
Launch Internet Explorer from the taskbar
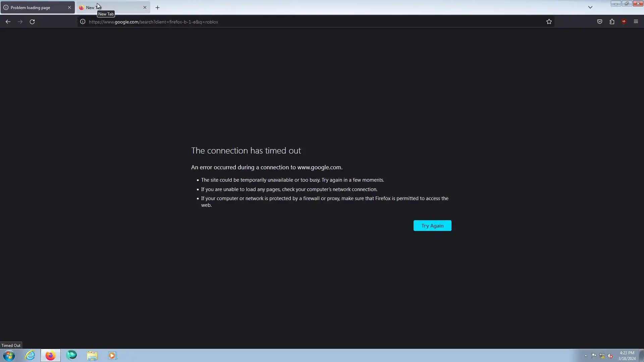point(30,355)
